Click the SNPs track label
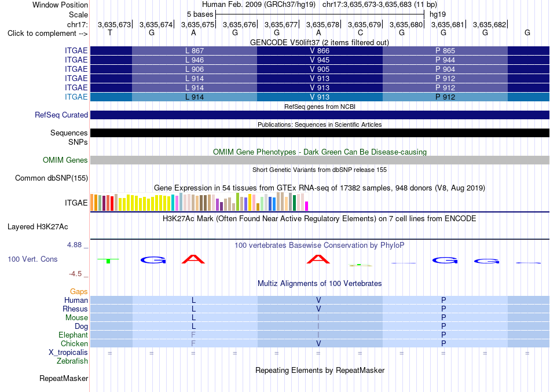Screen dimensions: 550x392 [x=78, y=142]
